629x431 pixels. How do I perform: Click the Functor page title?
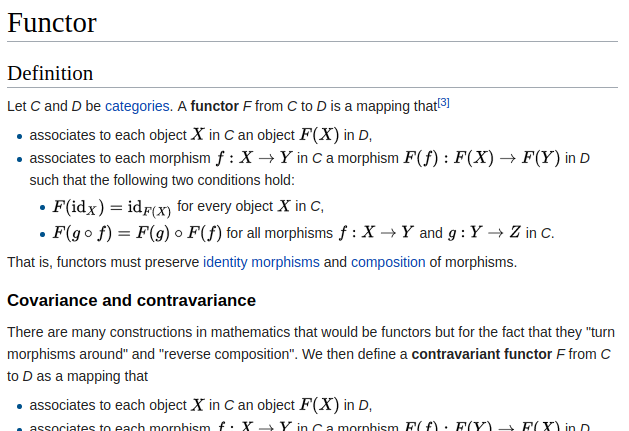point(52,23)
